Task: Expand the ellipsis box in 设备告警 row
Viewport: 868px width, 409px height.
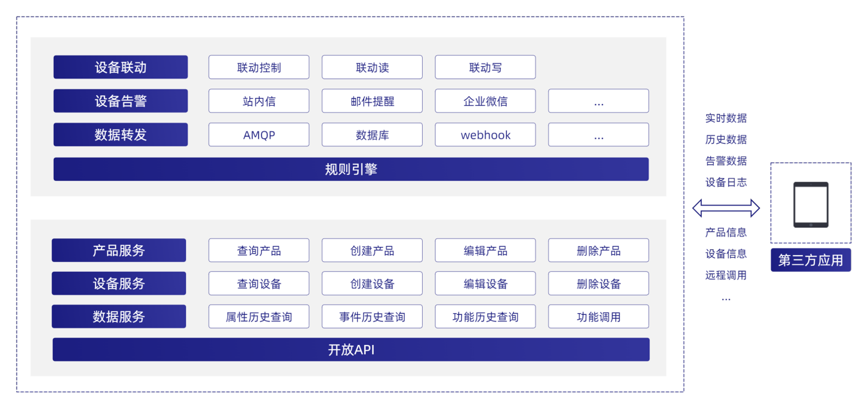Action: (x=598, y=101)
